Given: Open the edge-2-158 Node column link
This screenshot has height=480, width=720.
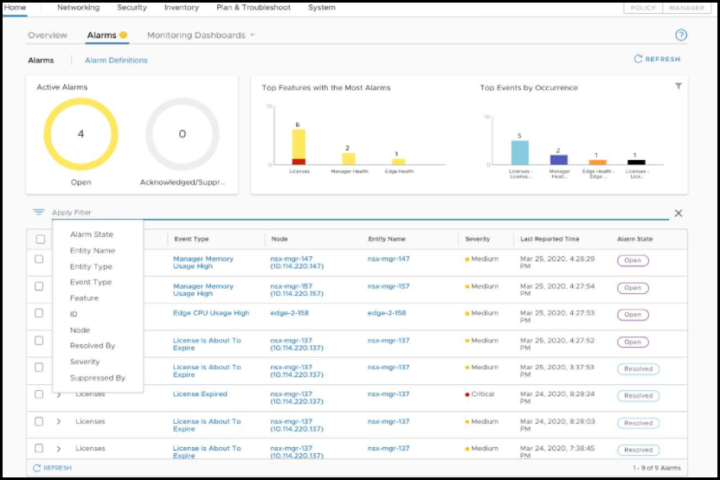Looking at the screenshot, I should [x=289, y=313].
